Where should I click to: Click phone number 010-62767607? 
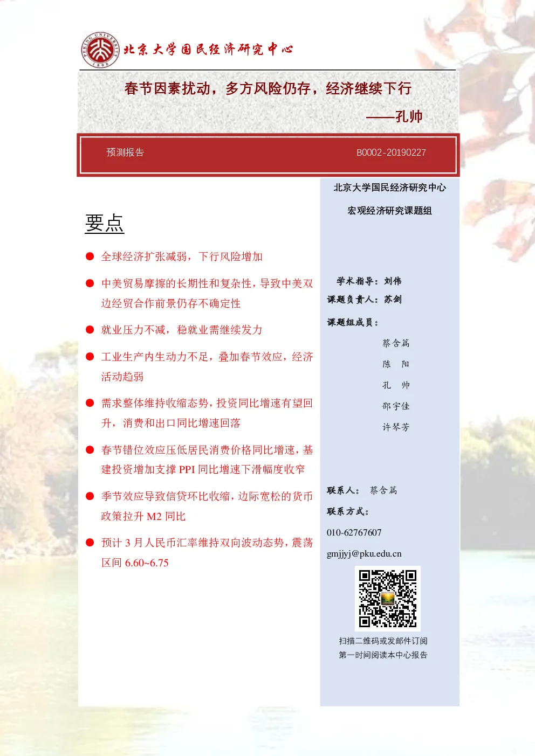pyautogui.click(x=354, y=532)
